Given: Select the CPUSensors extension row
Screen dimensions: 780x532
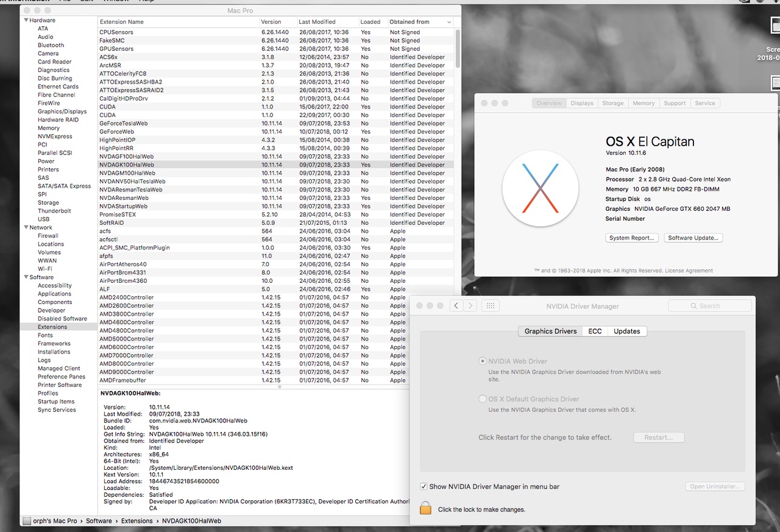Looking at the screenshot, I should [x=276, y=32].
